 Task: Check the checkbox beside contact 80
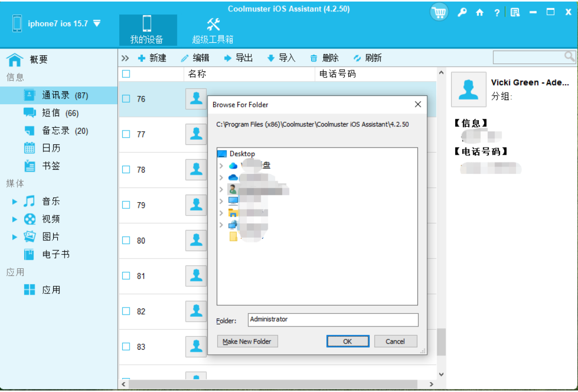click(126, 240)
